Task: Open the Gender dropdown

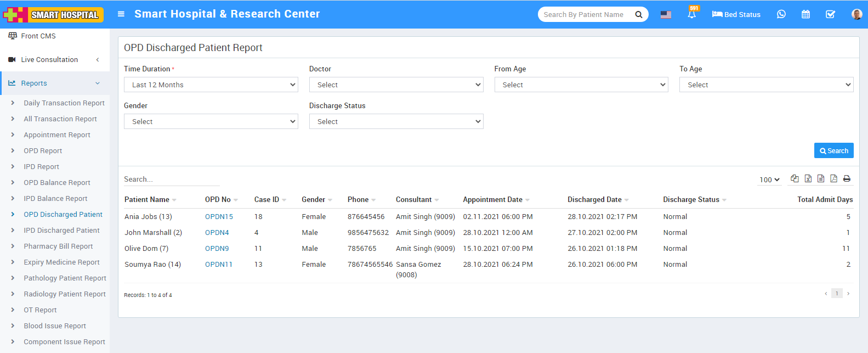Action: [211, 121]
